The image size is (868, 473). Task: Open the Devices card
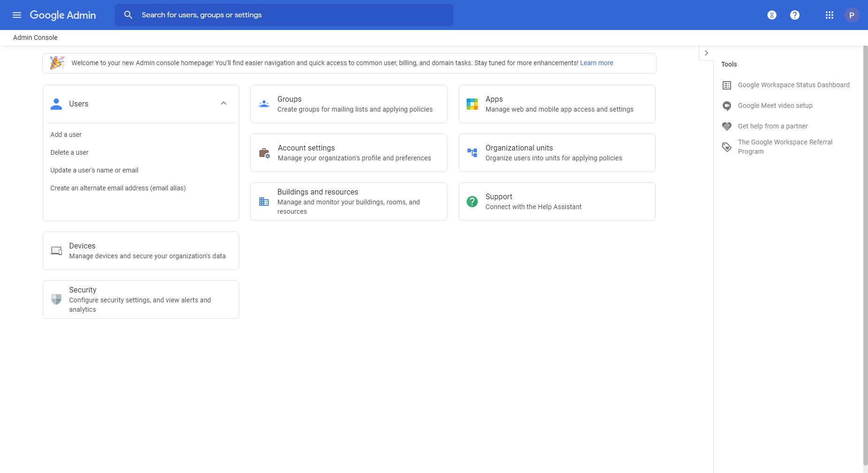coord(141,251)
